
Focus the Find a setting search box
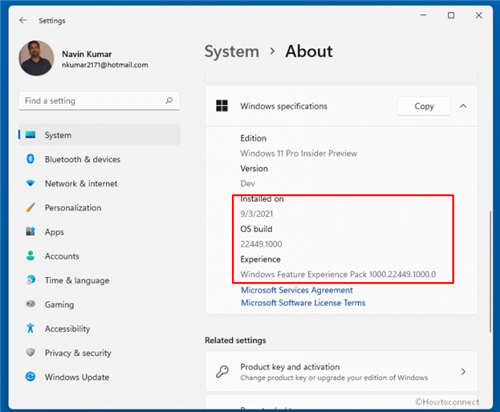coord(99,101)
